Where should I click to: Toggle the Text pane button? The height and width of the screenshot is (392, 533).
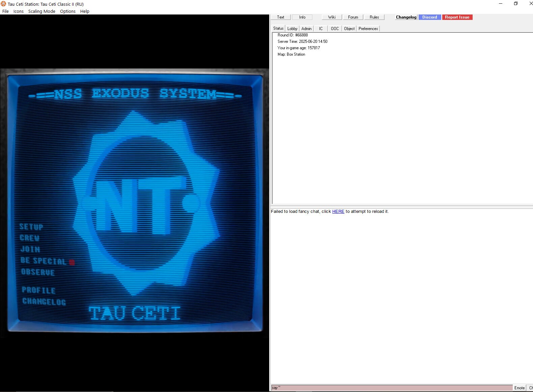[280, 17]
